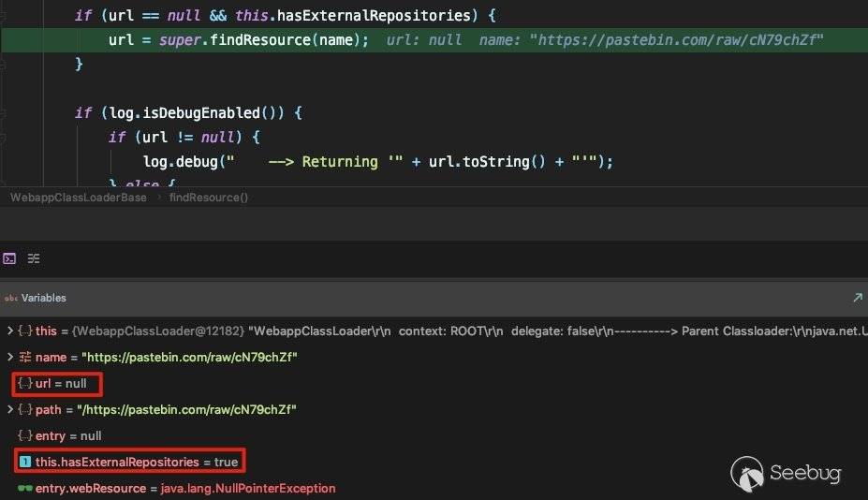This screenshot has height=500, width=868.
Task: Expand the 'path' variable node
Action: (x=10, y=410)
